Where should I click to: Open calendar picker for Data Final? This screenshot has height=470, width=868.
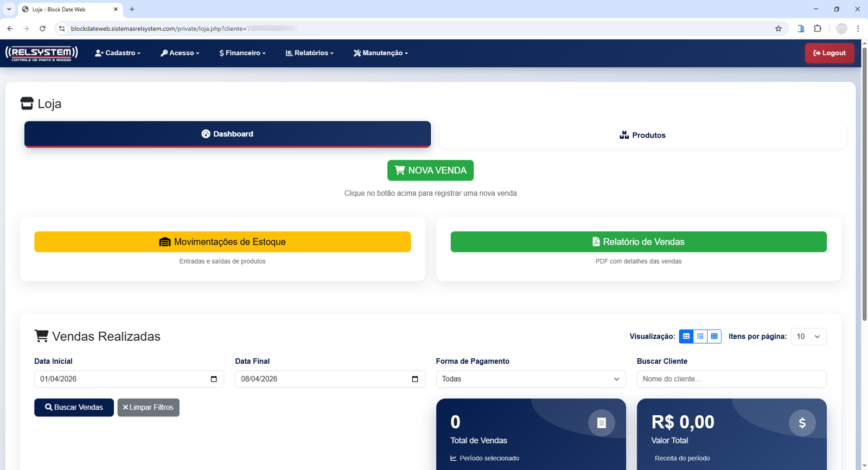pyautogui.click(x=415, y=379)
